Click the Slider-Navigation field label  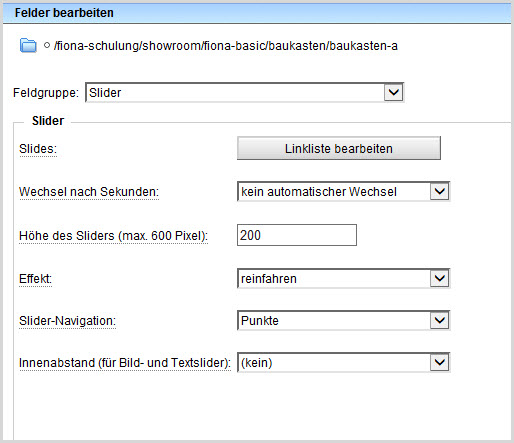[x=67, y=321]
